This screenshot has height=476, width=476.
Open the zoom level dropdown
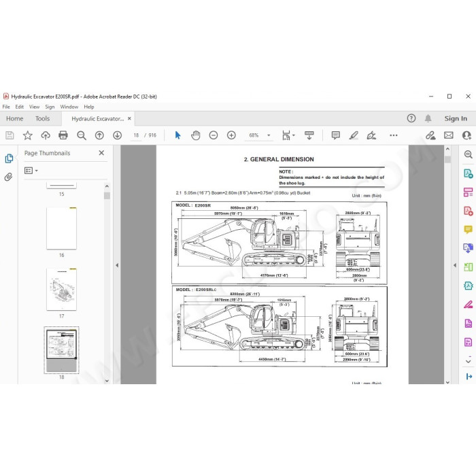tap(269, 135)
